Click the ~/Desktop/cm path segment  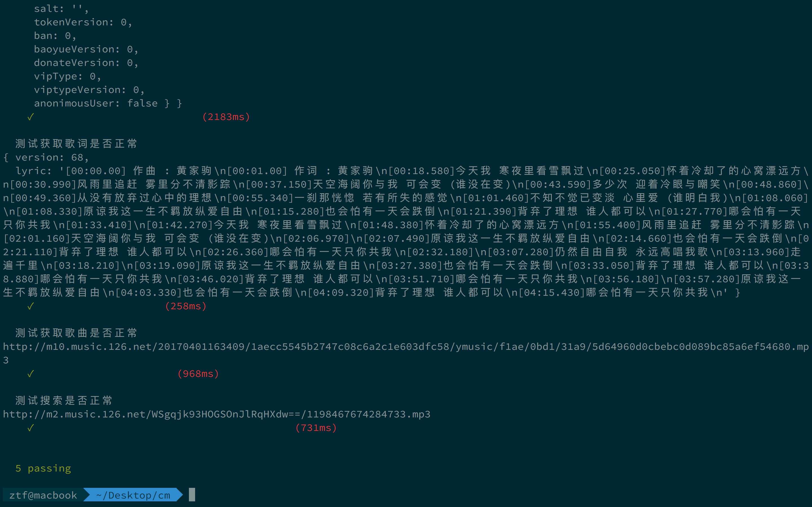pyautogui.click(x=133, y=495)
